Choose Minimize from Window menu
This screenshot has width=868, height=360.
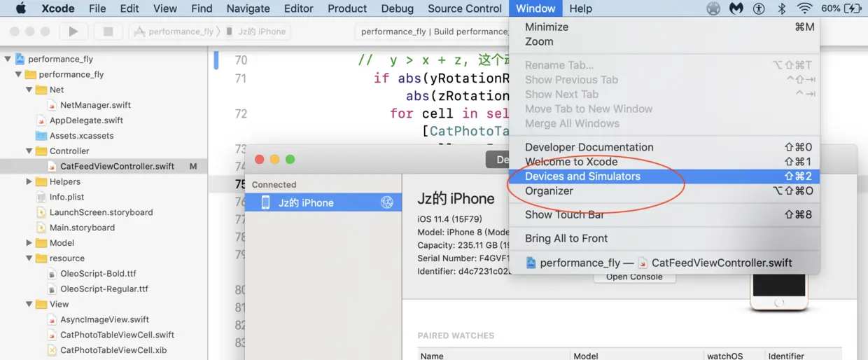[x=664, y=27]
